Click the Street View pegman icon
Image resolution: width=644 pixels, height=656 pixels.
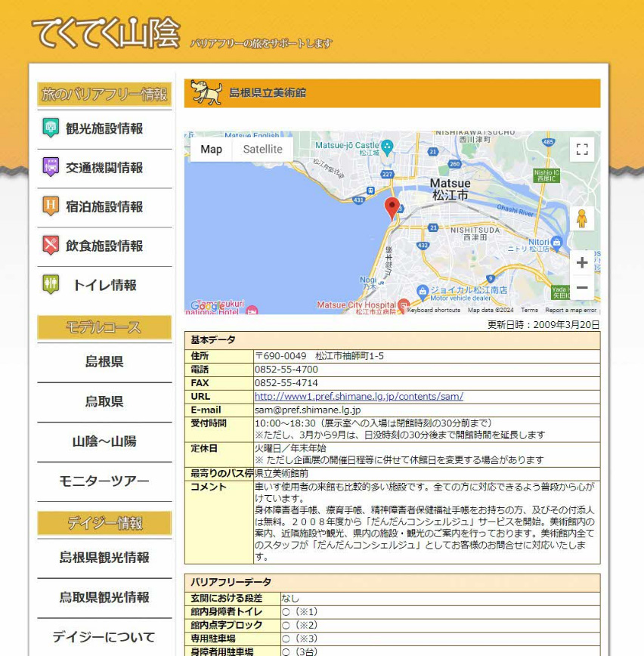coord(582,218)
